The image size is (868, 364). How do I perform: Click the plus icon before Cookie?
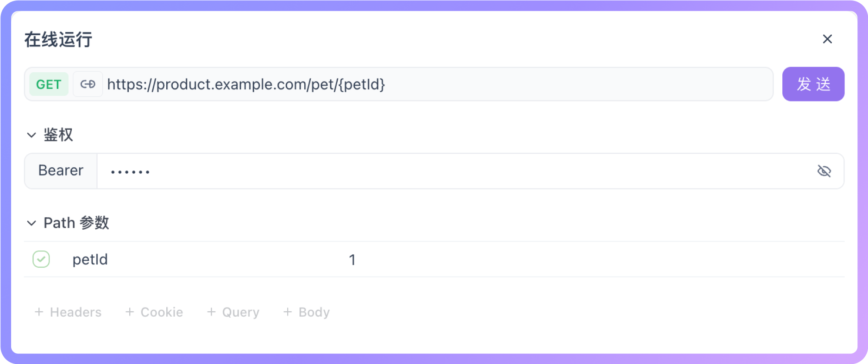point(130,312)
